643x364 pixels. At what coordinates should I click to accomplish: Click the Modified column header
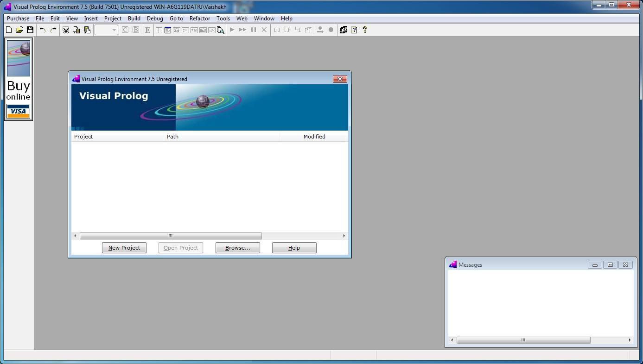tap(314, 137)
